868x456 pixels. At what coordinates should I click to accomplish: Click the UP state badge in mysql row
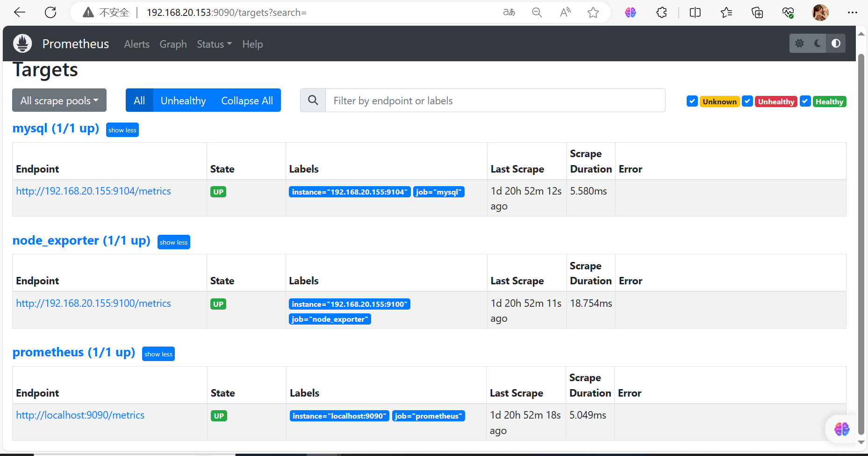[218, 192]
